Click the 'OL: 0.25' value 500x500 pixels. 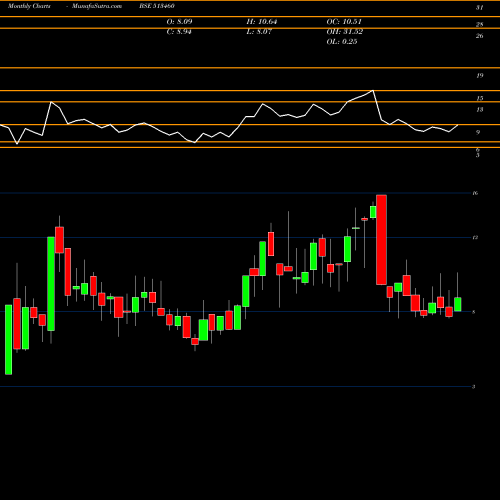[x=342, y=42]
